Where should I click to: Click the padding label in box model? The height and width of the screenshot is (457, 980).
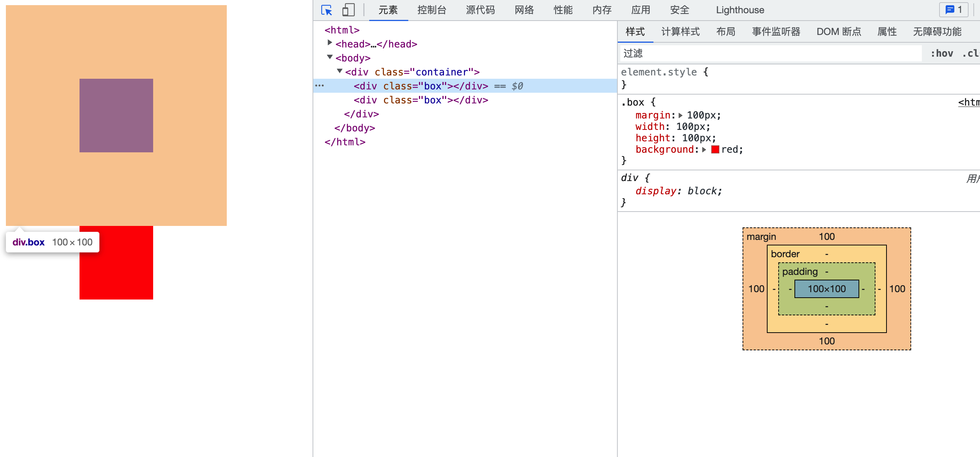coord(800,272)
